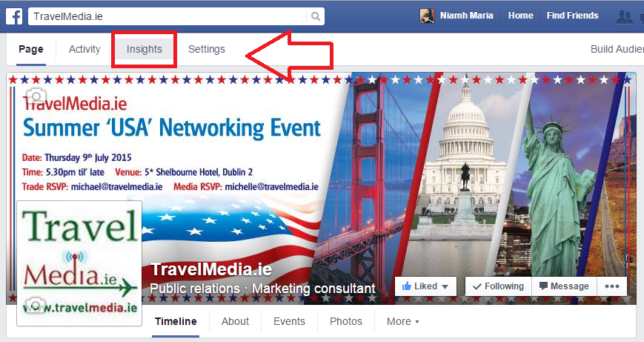Switch to the Activity tab
The image size is (644, 342).
click(84, 49)
